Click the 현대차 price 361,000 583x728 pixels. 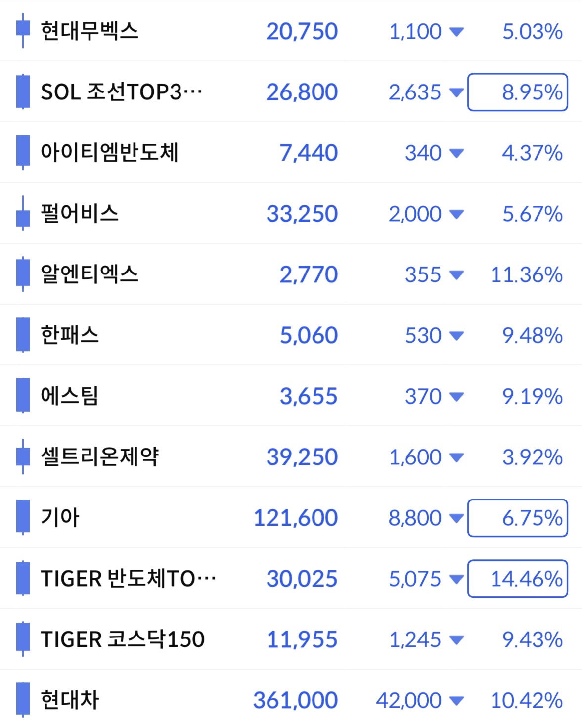295,700
